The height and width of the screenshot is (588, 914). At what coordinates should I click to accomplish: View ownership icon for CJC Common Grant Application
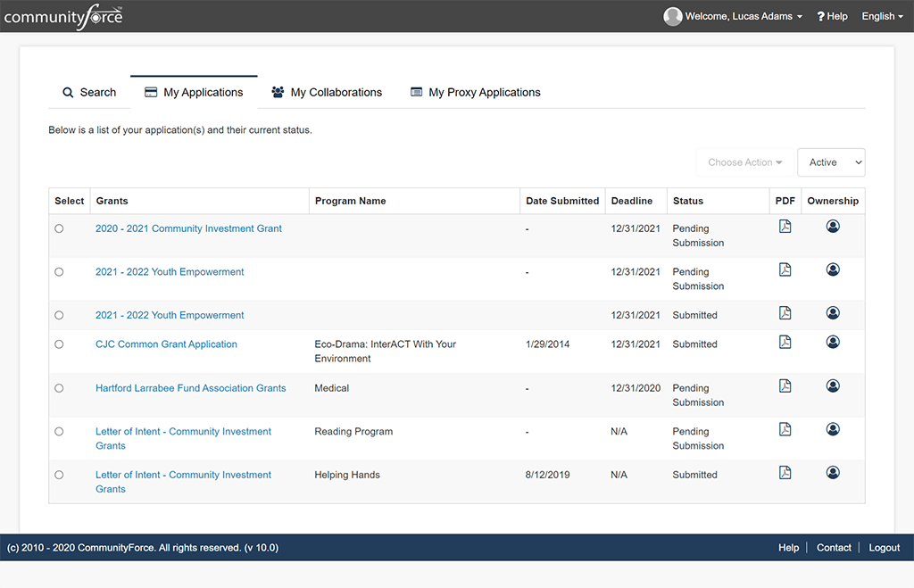(x=833, y=342)
